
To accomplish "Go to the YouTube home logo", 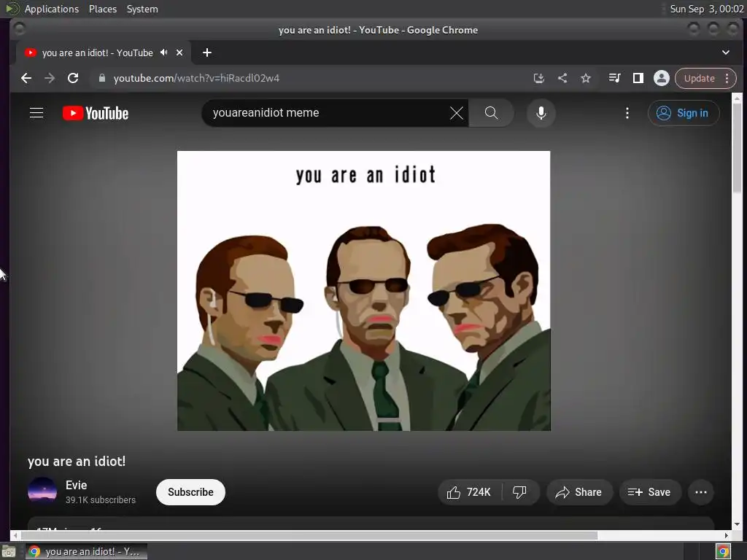I will (96, 113).
